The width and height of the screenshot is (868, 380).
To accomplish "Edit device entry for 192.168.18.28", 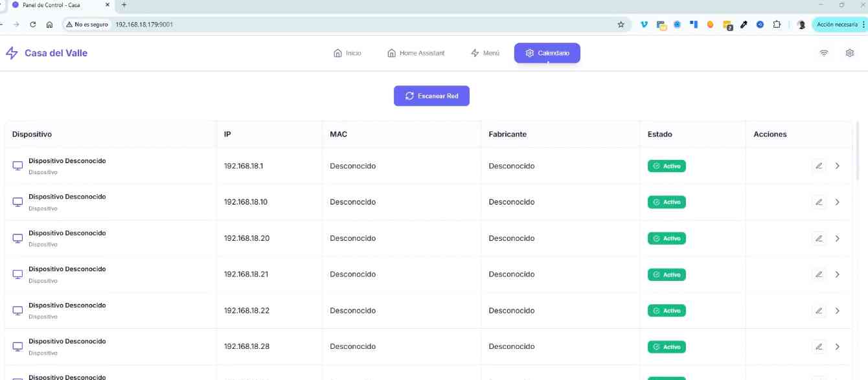I will point(819,346).
